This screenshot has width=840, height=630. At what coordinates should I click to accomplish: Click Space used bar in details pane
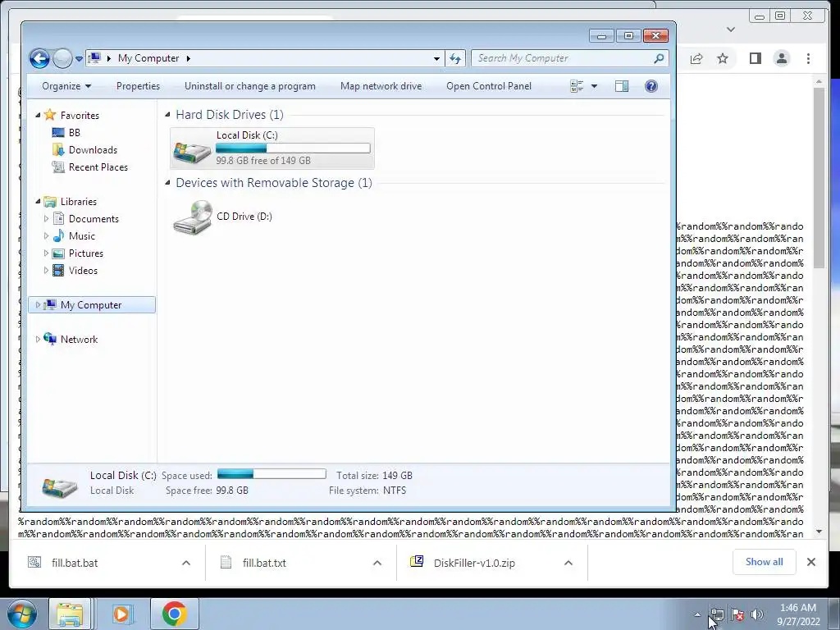(272, 474)
